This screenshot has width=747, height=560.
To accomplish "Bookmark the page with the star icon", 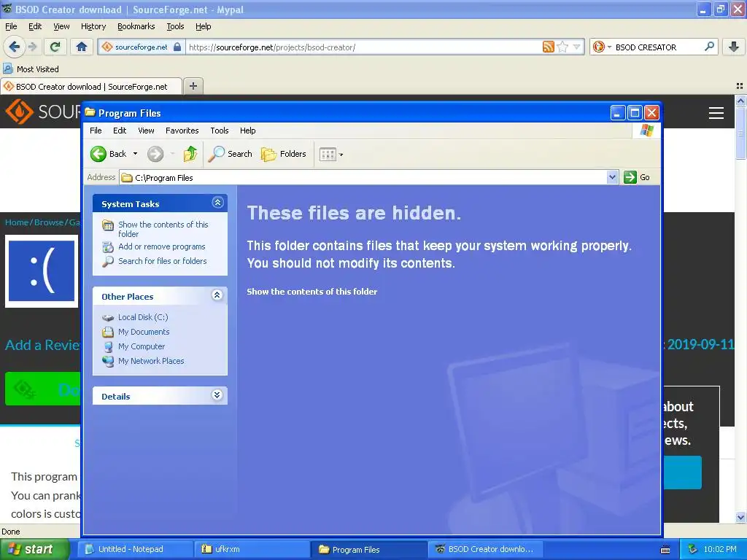I will (562, 47).
